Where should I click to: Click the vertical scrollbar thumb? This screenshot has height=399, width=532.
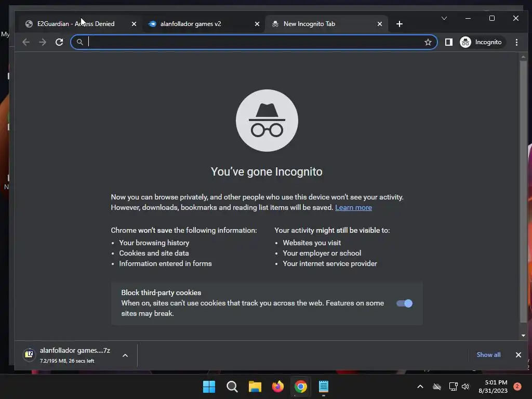[x=523, y=192]
